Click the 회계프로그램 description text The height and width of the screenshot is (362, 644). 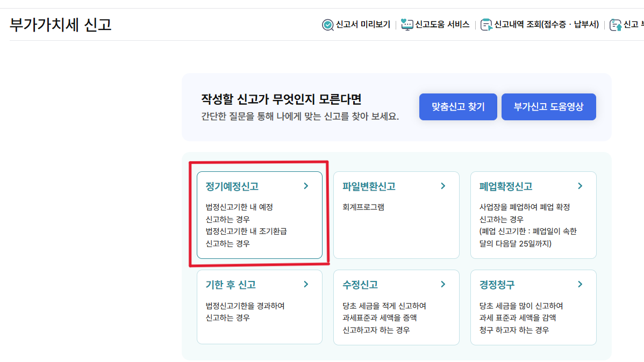pyautogui.click(x=363, y=207)
